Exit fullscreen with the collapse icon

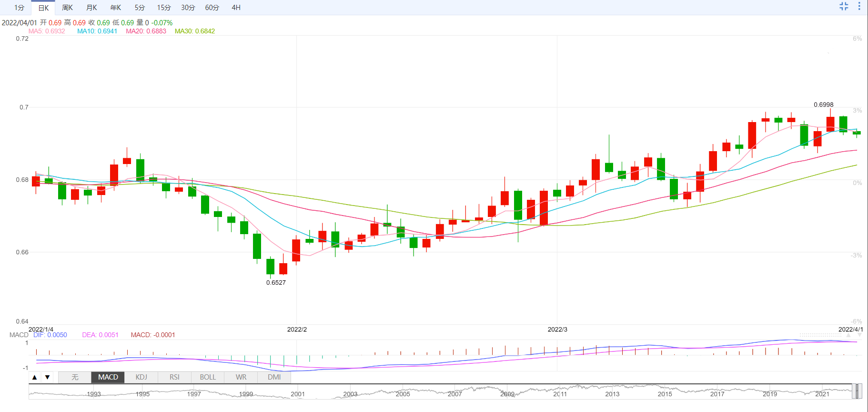tap(844, 6)
